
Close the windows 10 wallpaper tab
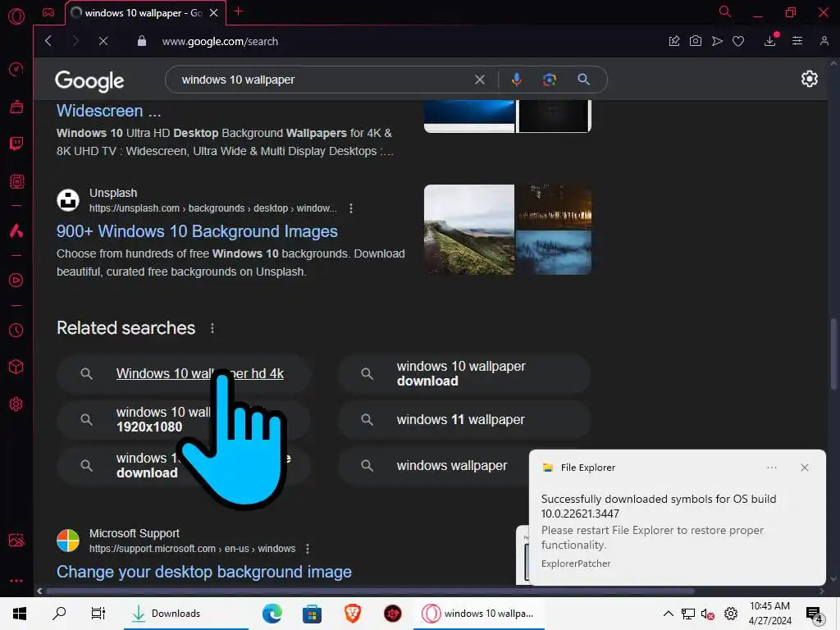(214, 13)
